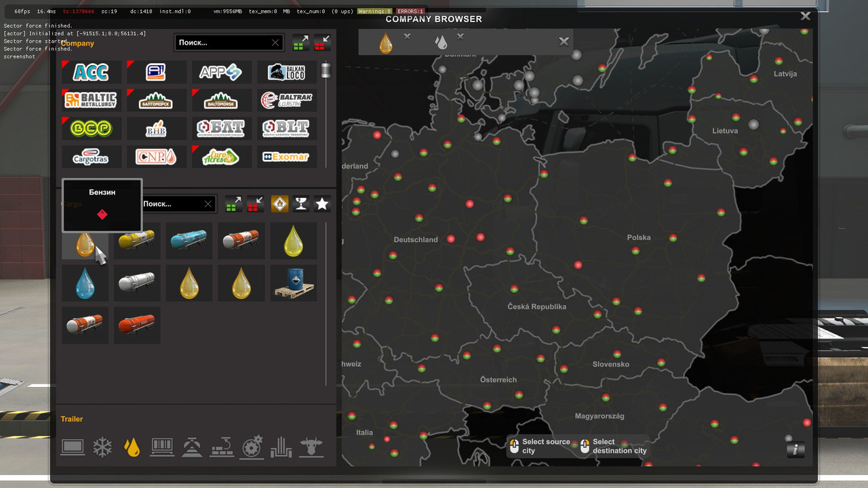Toggle the star high-value cargo filter
This screenshot has width=868, height=488.
(322, 203)
